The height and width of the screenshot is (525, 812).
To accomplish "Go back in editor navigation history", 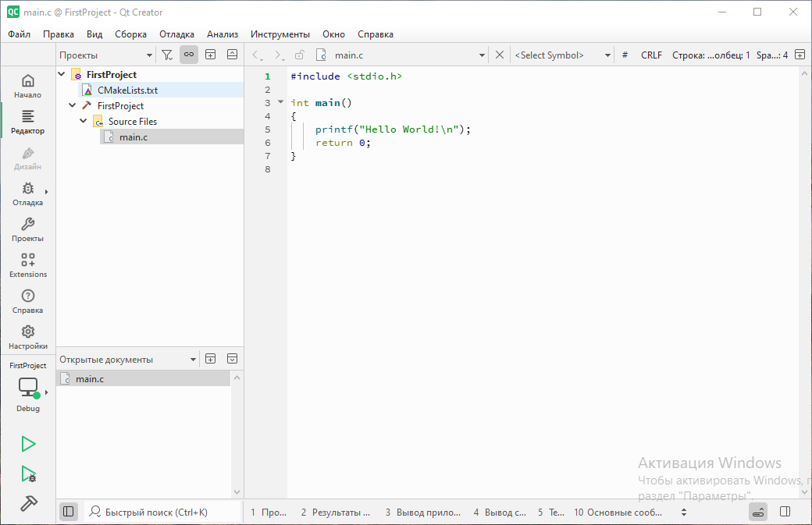I will click(258, 55).
